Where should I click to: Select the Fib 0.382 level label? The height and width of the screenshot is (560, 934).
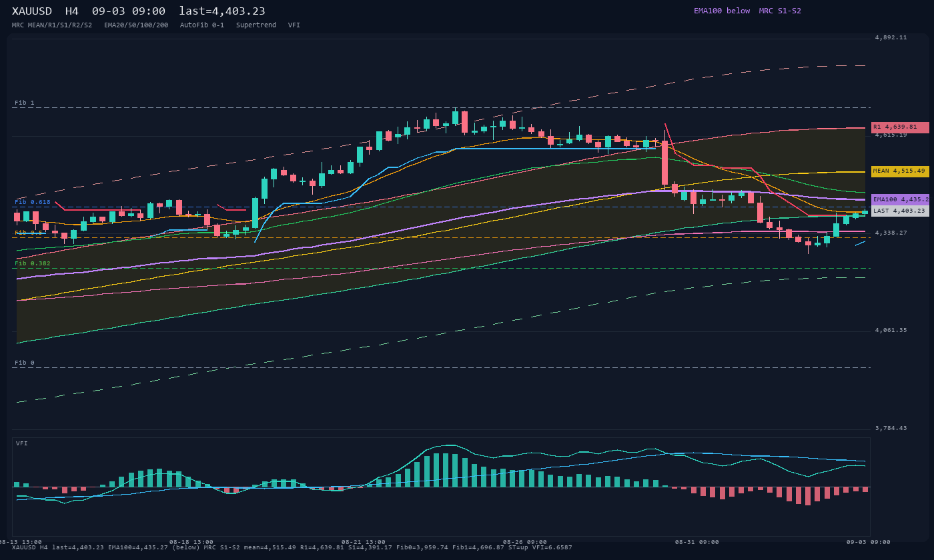tap(33, 263)
